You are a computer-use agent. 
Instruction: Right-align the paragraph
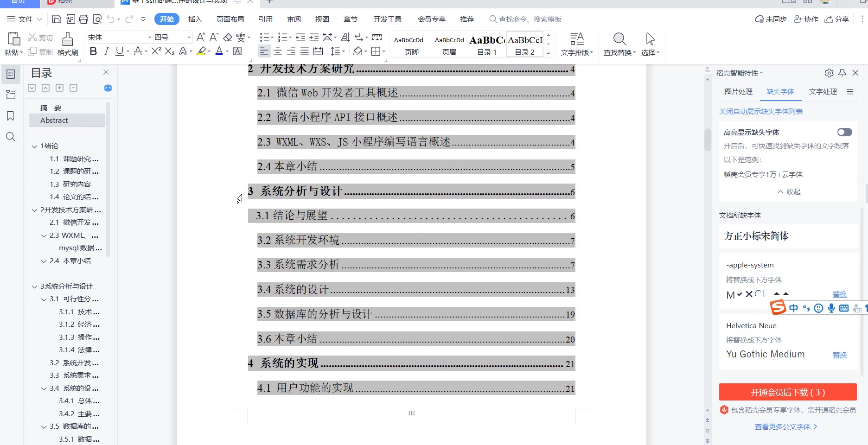point(291,51)
